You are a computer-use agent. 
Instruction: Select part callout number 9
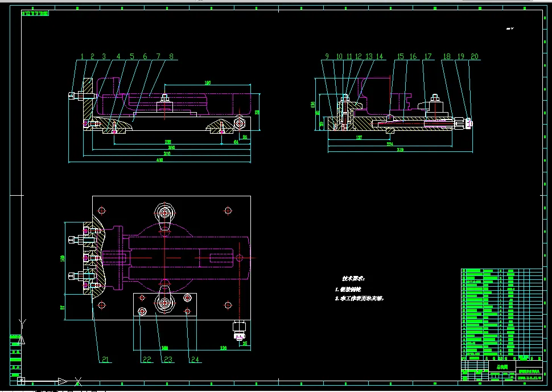[327, 56]
